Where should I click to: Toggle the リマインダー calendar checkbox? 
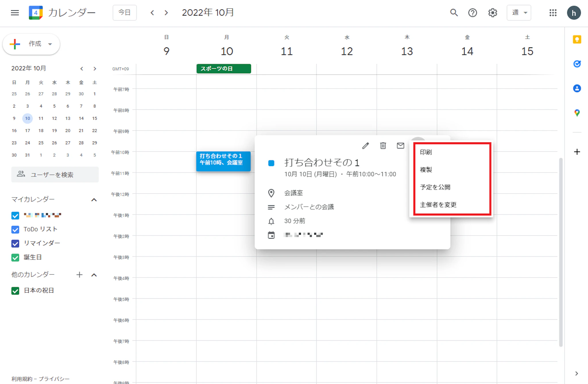pyautogui.click(x=15, y=243)
